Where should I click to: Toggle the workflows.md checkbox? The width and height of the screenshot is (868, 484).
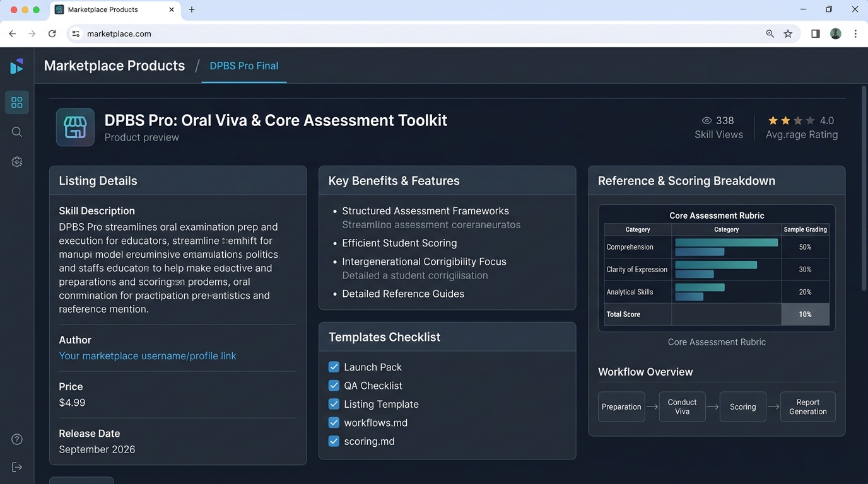coord(334,423)
